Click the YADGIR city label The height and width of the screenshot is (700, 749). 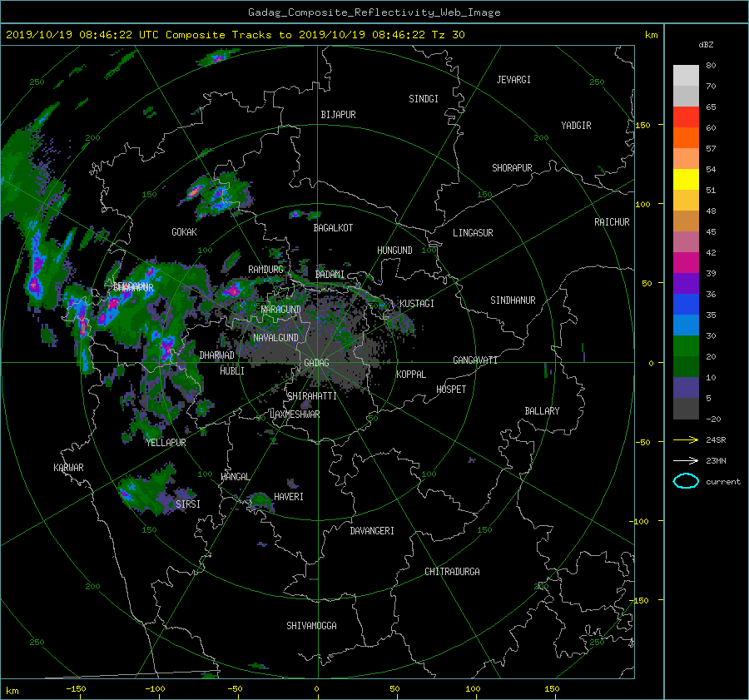point(576,126)
